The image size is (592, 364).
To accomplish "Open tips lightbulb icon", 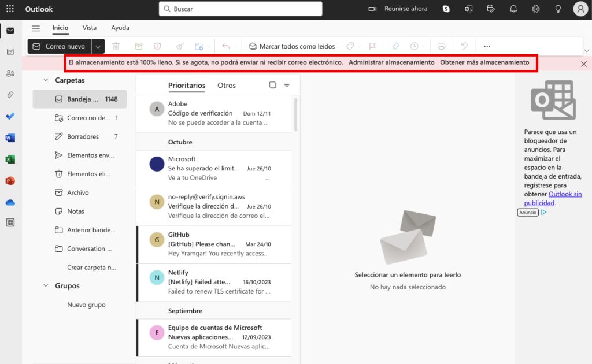I will tap(558, 9).
